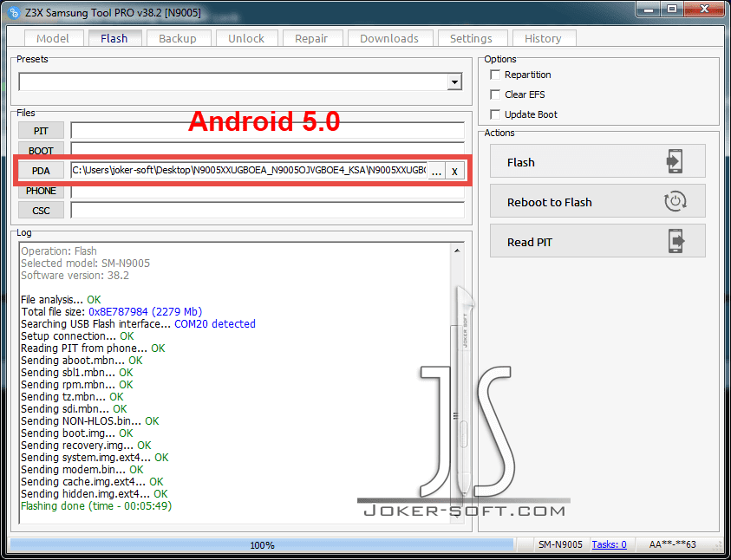Expand the Presets dropdown list
The height and width of the screenshot is (560, 731).
(454, 82)
